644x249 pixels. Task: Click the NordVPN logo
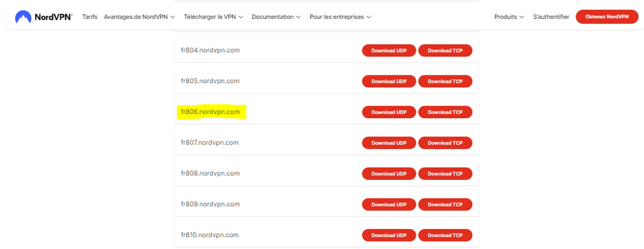point(43,17)
